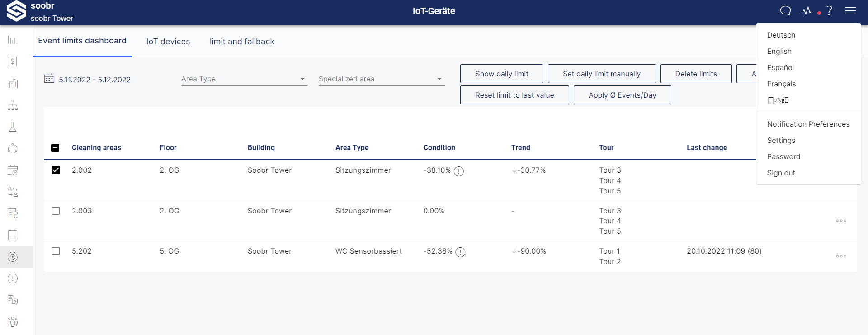Open the certificate report sidebar icon
The height and width of the screenshot is (335, 868).
13,213
